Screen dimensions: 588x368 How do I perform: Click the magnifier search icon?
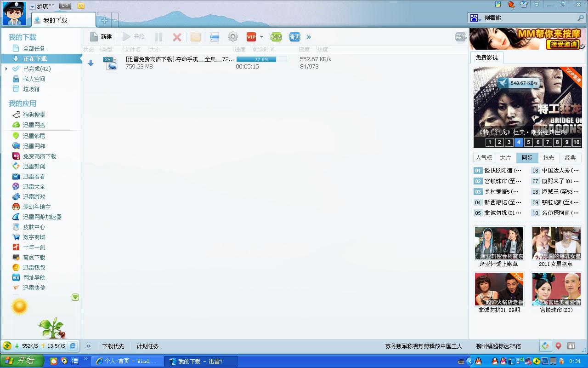(581, 18)
